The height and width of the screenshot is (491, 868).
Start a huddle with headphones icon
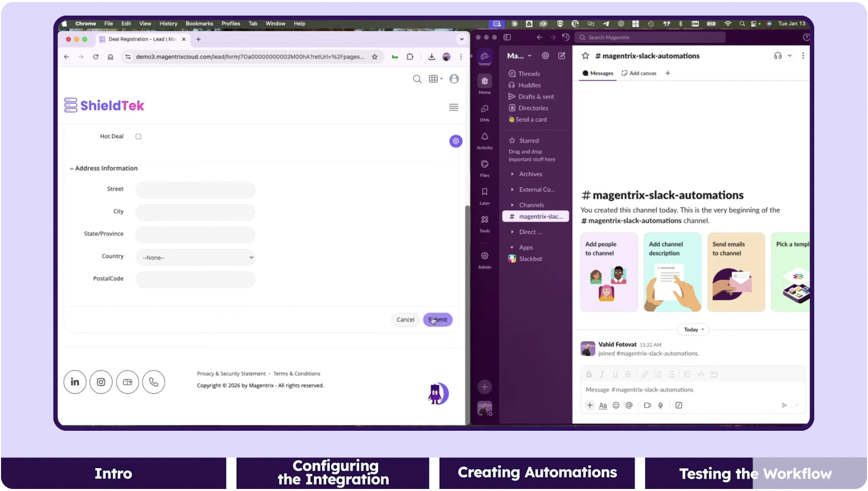pos(778,56)
